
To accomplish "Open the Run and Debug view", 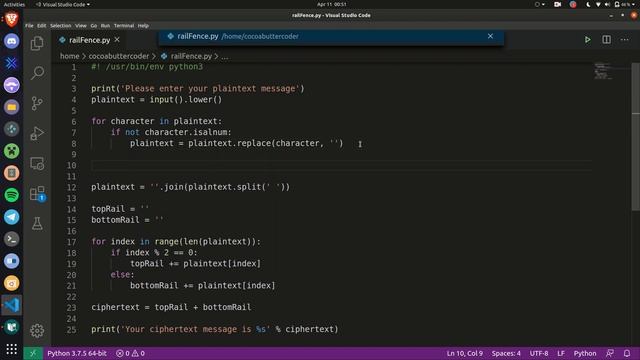I will 37,133.
